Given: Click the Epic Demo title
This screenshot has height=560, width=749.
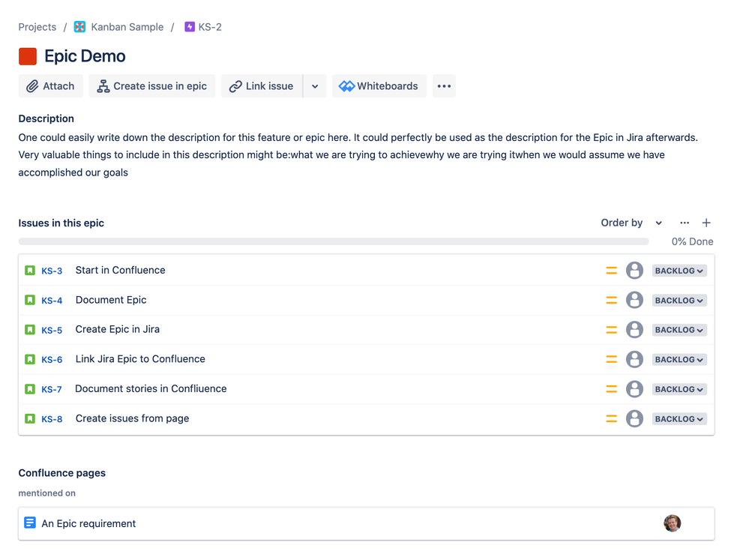Looking at the screenshot, I should [85, 56].
